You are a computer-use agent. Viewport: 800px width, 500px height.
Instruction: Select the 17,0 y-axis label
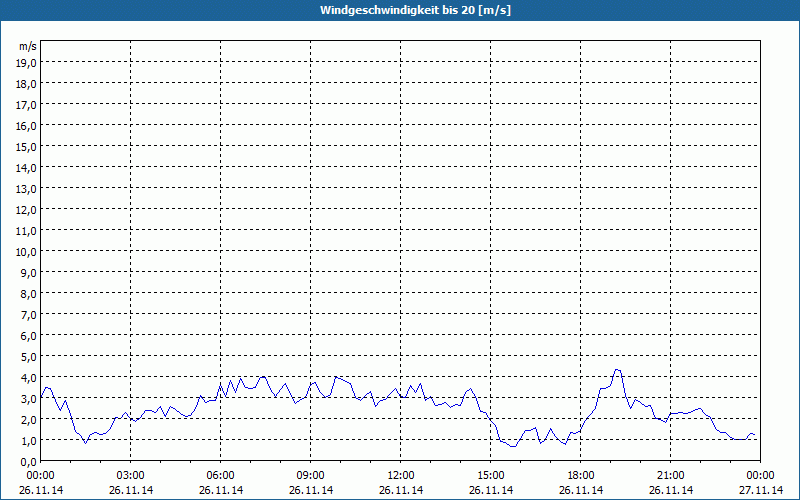click(x=26, y=105)
